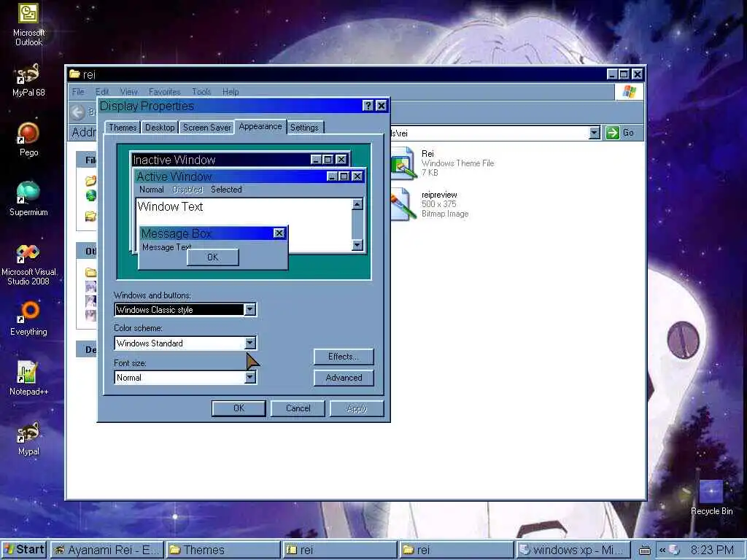
Task: Click the Start button
Action: coord(24,550)
